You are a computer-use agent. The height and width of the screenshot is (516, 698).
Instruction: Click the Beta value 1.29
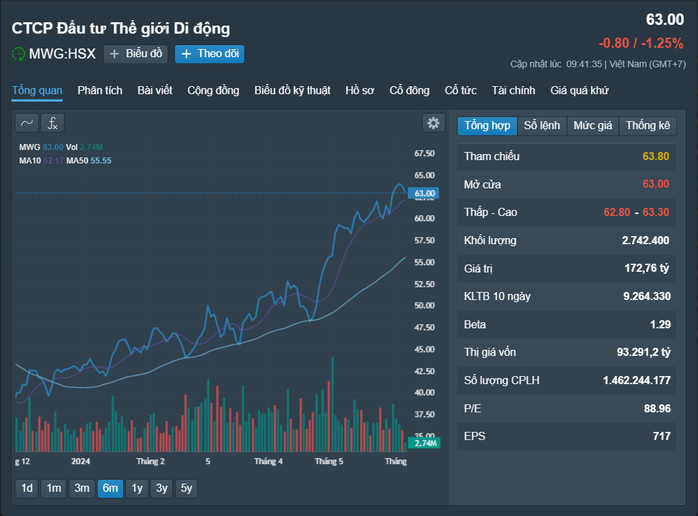pos(660,324)
